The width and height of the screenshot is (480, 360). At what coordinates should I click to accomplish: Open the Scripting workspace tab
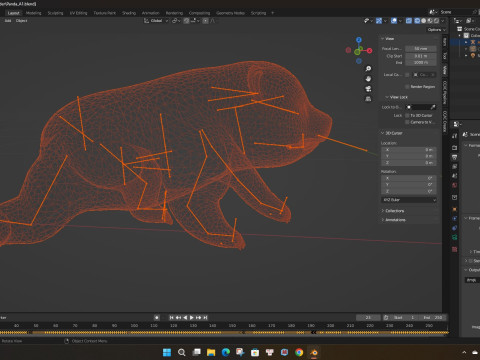coord(258,13)
